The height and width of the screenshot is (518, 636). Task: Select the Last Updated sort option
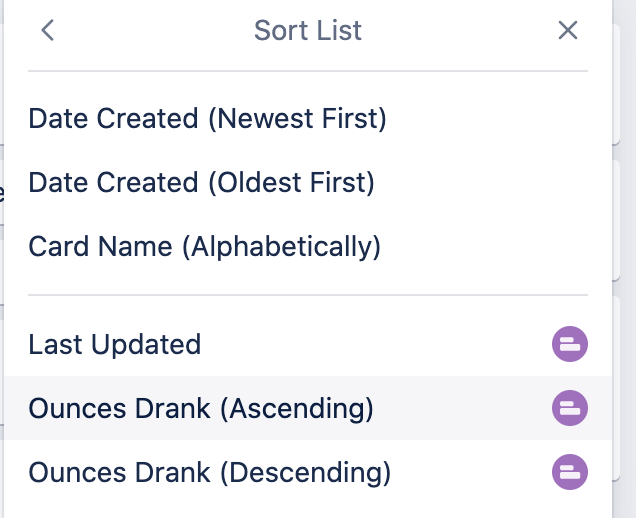pos(115,345)
